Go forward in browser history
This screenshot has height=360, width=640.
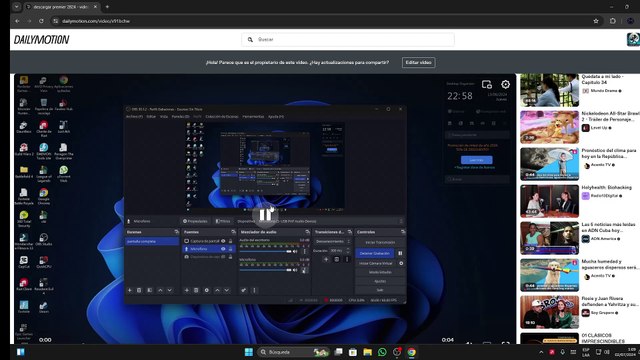click(x=29, y=21)
